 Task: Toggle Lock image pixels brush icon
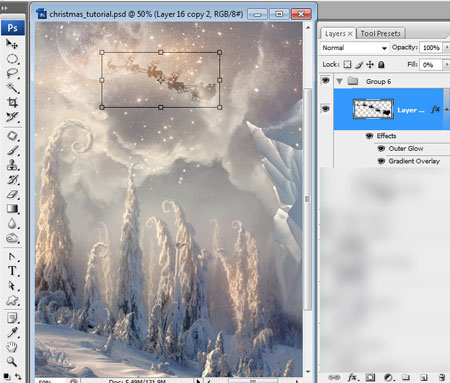pyautogui.click(x=359, y=64)
